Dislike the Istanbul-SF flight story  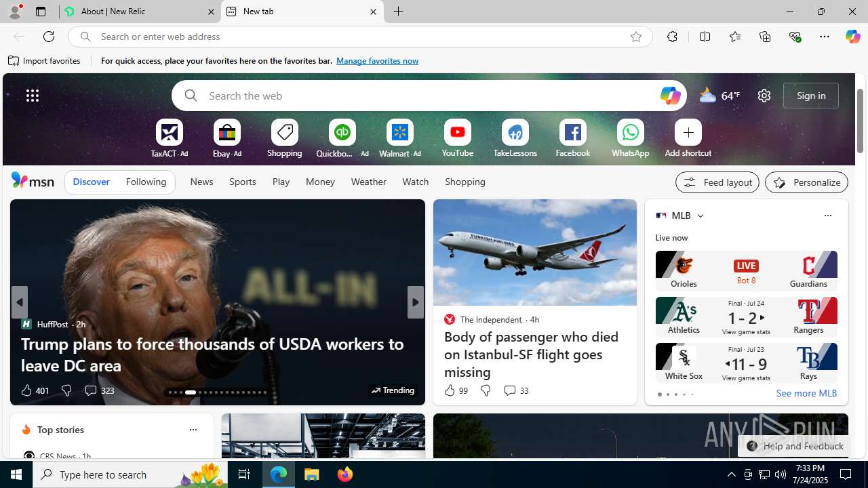[485, 390]
